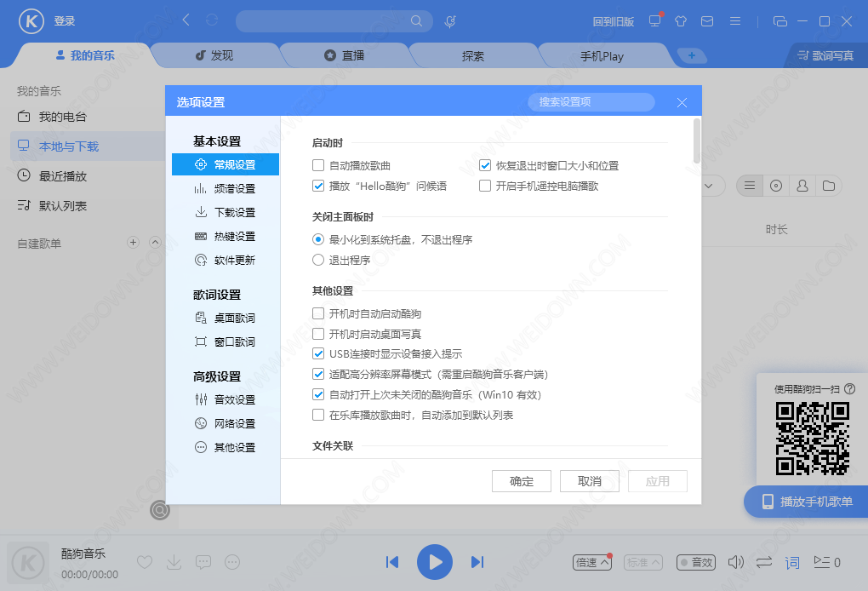This screenshot has height=591, width=868.
Task: Click the microphone voice search icon
Action: (x=450, y=21)
